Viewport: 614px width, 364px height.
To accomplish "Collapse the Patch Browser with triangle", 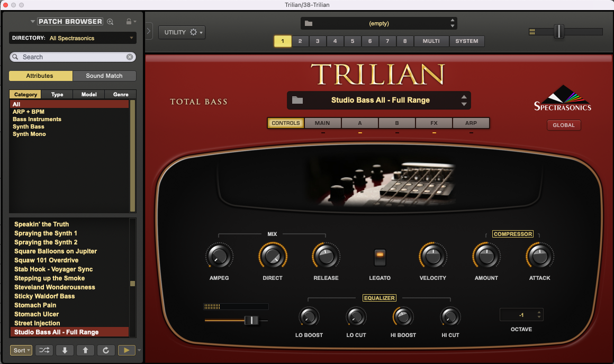I will pyautogui.click(x=32, y=22).
